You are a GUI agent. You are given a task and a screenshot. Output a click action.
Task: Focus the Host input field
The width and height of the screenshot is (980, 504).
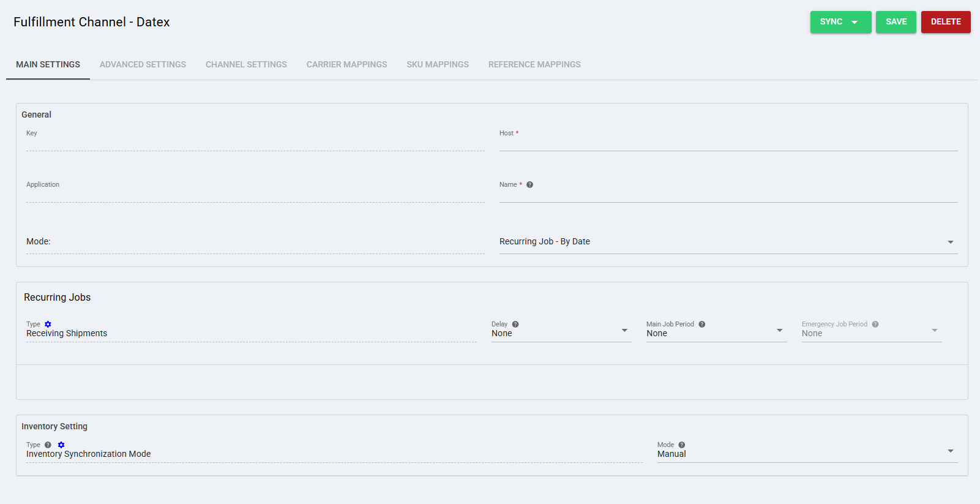coord(728,143)
